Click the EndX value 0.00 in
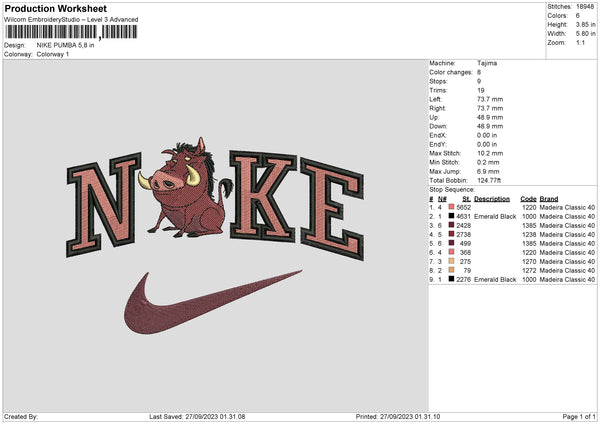600x424 pixels. click(487, 135)
